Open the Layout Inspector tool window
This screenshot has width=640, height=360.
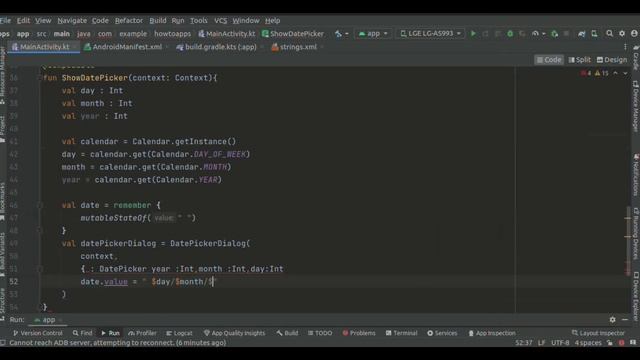click(x=599, y=333)
